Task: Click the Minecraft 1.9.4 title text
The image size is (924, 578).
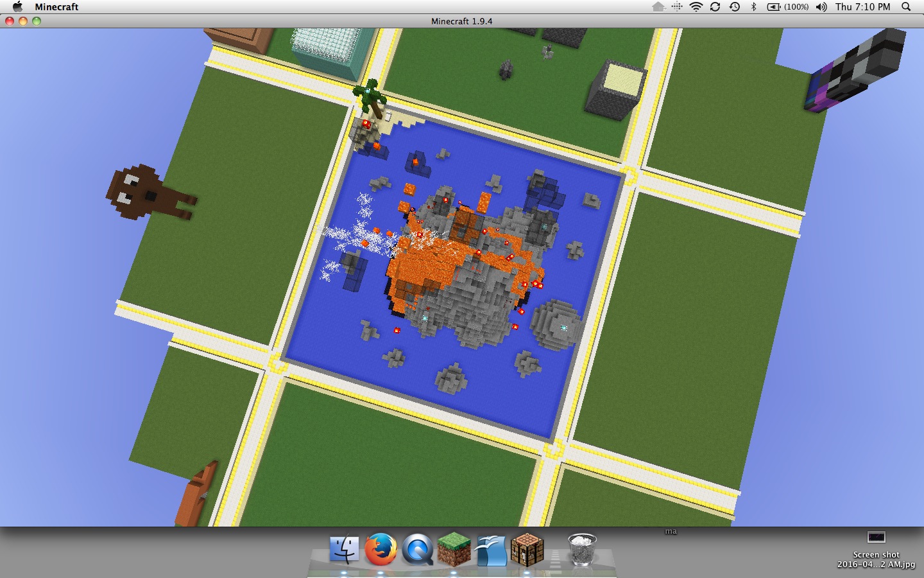Action: pos(462,21)
